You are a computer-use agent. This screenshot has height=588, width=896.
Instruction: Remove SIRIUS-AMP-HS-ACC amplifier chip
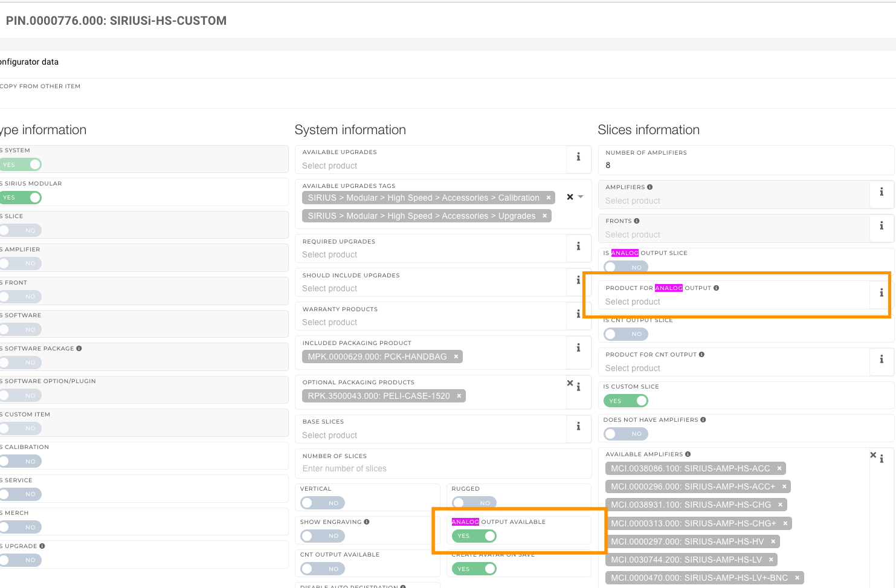point(779,468)
